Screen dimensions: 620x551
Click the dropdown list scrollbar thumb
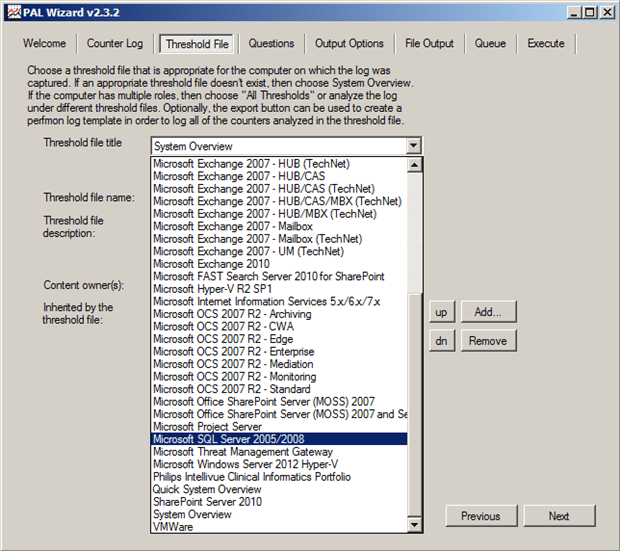(416, 403)
